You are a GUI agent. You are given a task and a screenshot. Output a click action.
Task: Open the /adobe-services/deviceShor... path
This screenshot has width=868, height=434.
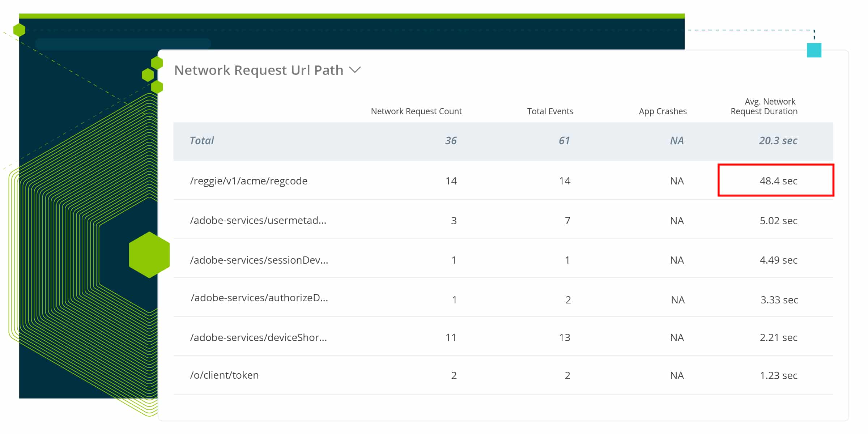(258, 337)
